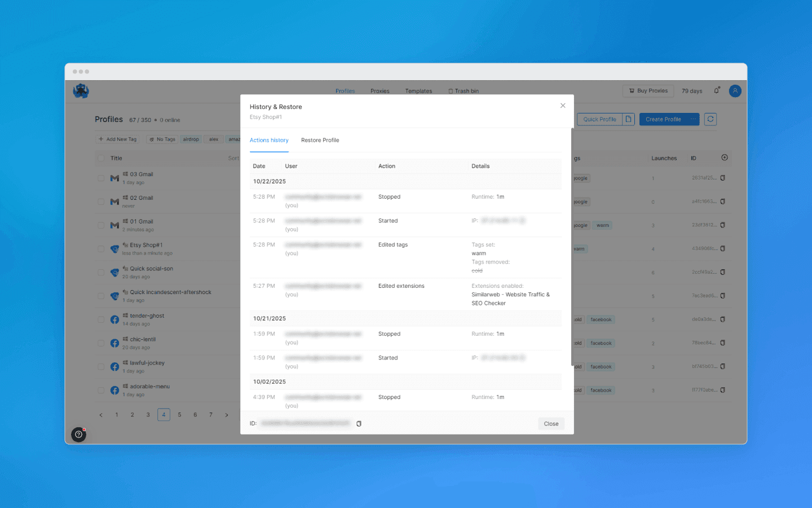This screenshot has height=508, width=812.
Task: Select the Quick incandescent-aftershock checkbox
Action: (x=101, y=296)
